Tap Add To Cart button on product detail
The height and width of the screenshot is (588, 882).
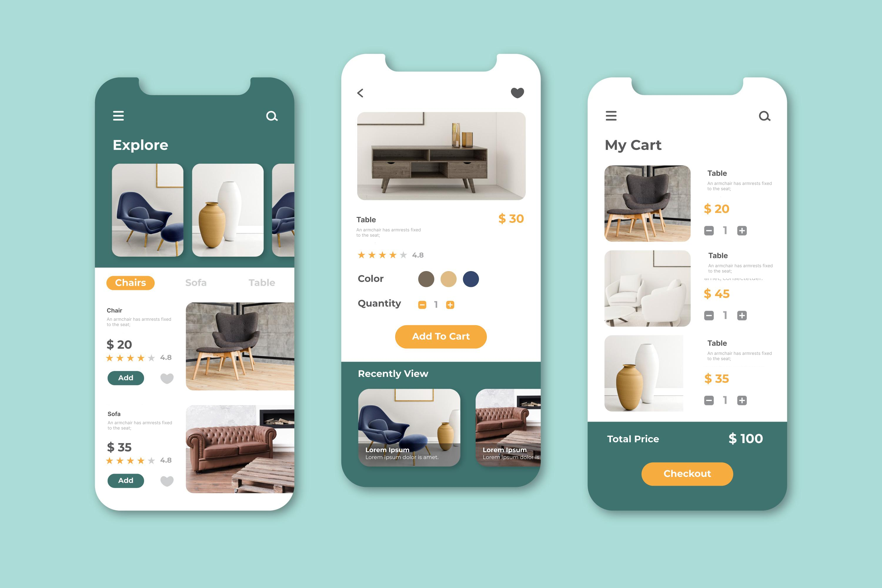[440, 337]
